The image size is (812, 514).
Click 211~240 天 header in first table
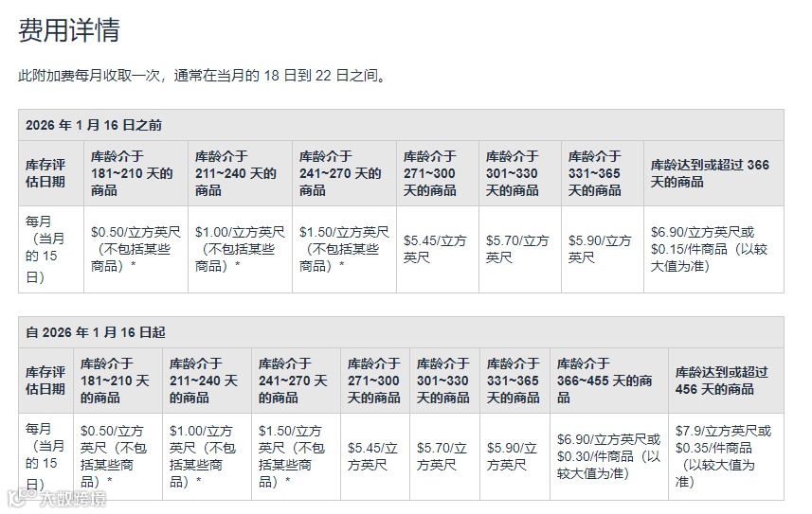pyautogui.click(x=240, y=173)
